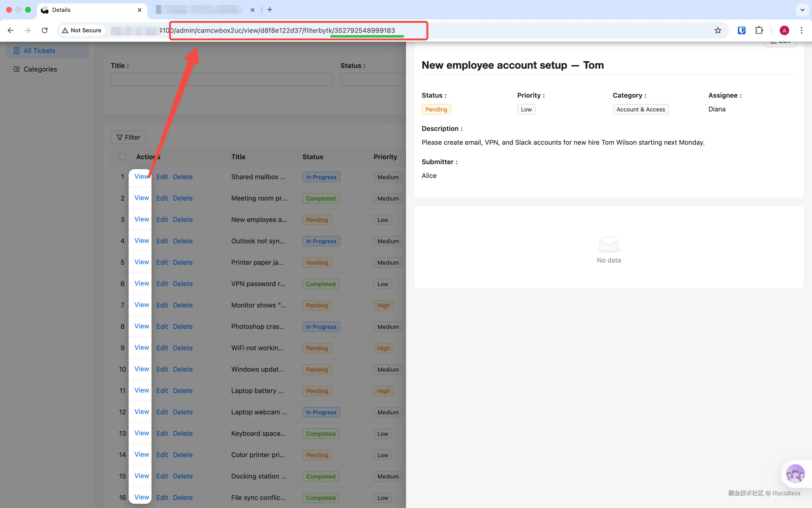Open the Filter button in table
The width and height of the screenshot is (812, 508).
[x=128, y=137]
